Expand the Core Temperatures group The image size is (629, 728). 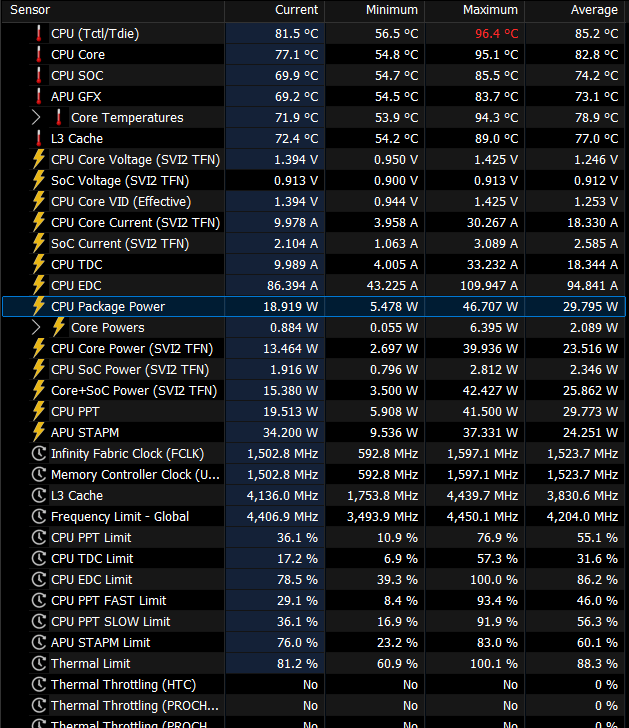click(x=36, y=117)
